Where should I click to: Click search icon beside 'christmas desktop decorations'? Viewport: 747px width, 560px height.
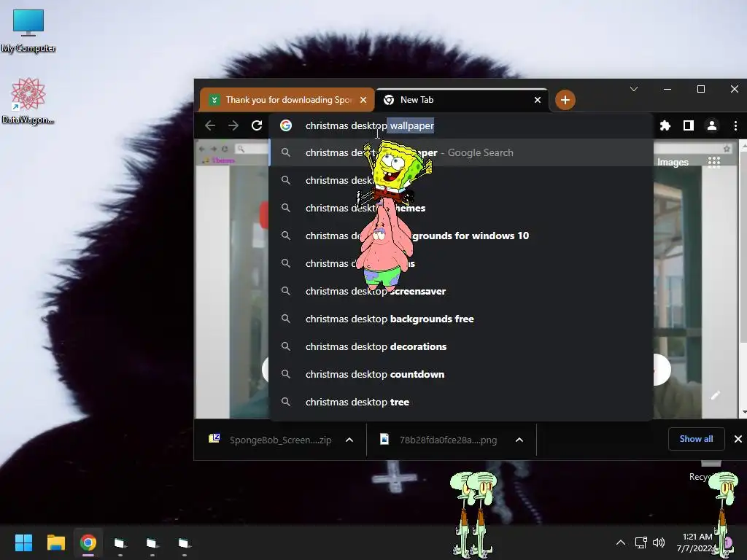pos(286,346)
